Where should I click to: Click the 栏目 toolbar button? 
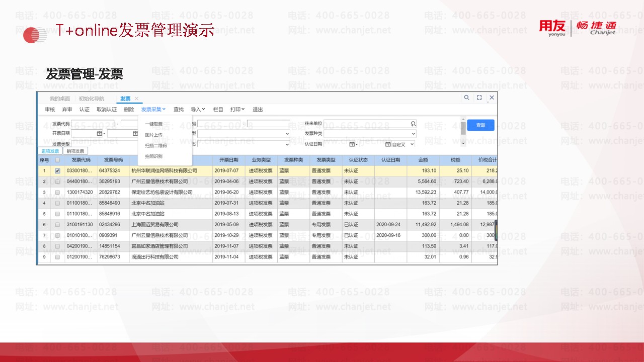[x=218, y=109]
